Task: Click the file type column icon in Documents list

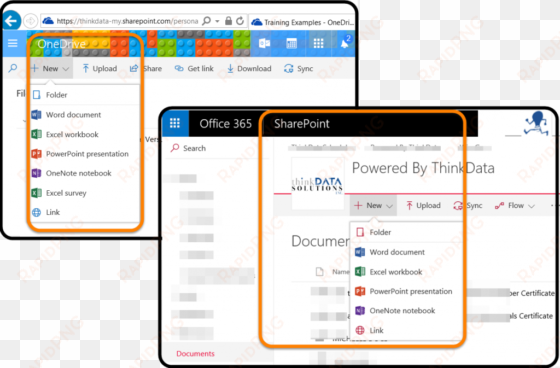Action: tap(320, 272)
